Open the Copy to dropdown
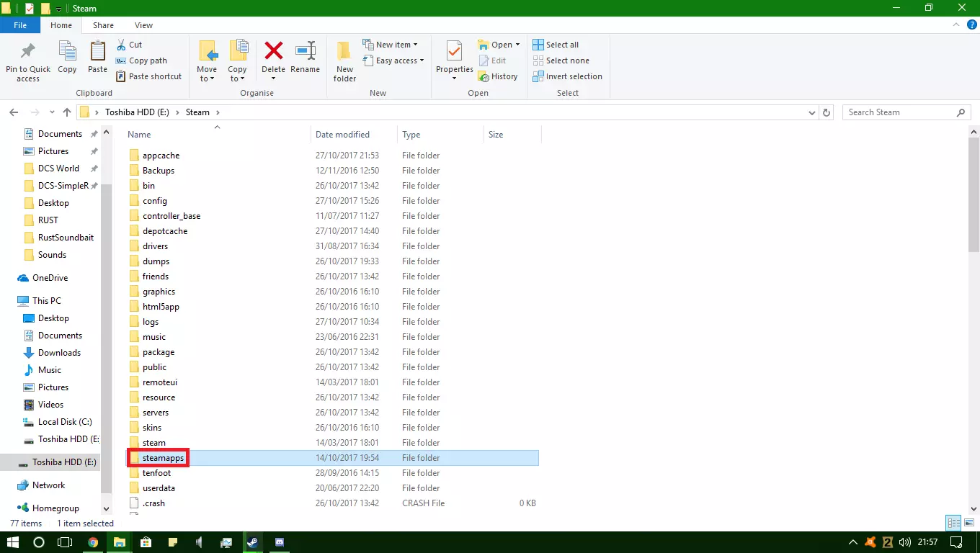The width and height of the screenshot is (980, 553). click(237, 62)
